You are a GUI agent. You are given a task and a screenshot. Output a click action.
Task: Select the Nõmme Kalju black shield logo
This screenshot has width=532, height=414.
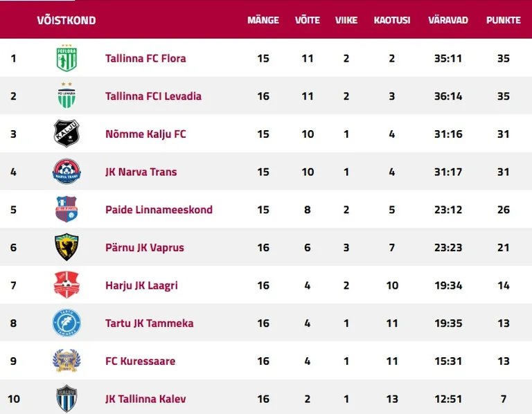[x=66, y=134]
